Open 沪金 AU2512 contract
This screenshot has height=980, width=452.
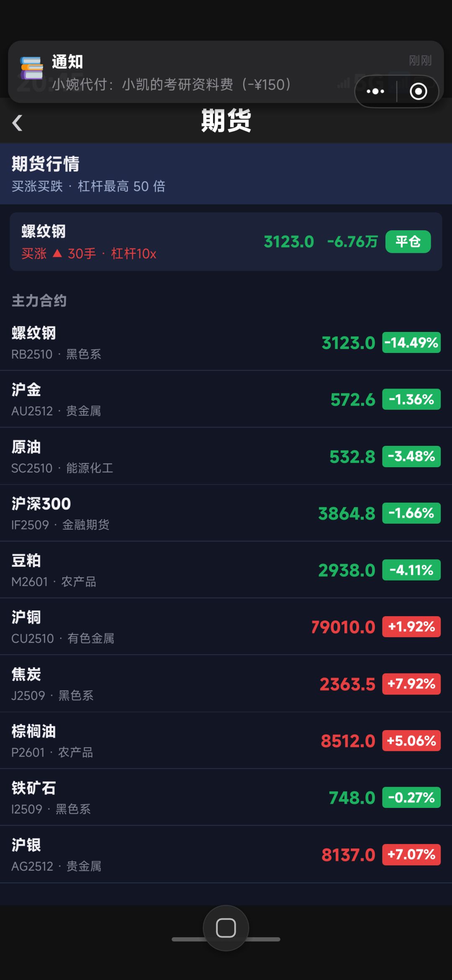pyautogui.click(x=226, y=399)
